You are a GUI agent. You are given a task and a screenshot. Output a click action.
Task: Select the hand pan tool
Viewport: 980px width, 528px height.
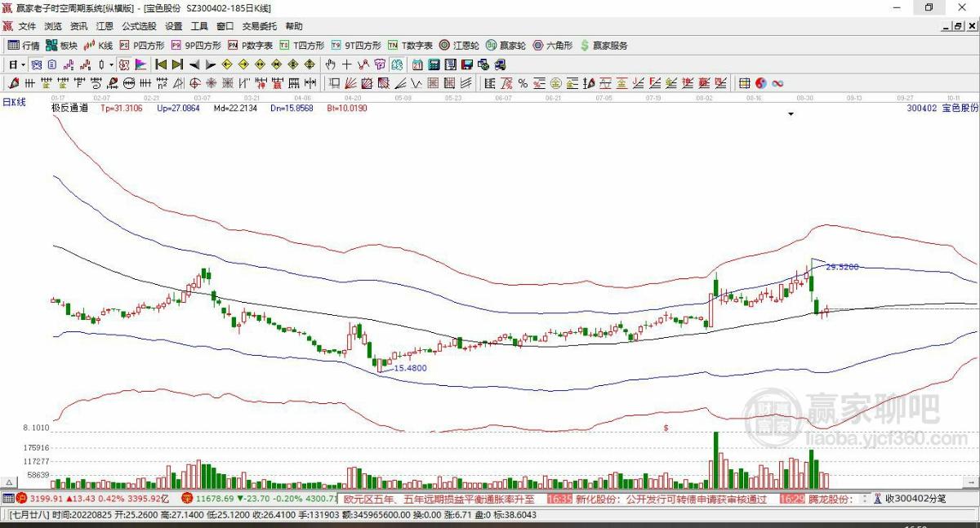coord(331,64)
